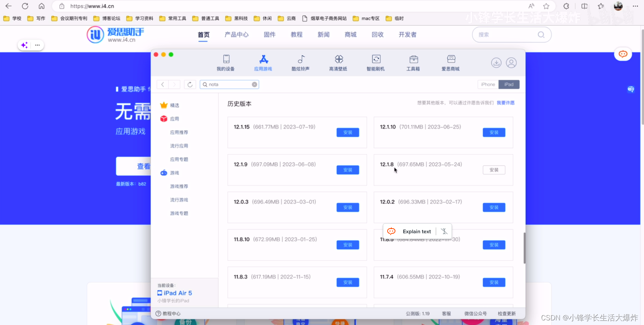This screenshot has width=644, height=325.
Task: Open website 固件 menu item
Action: (x=270, y=35)
